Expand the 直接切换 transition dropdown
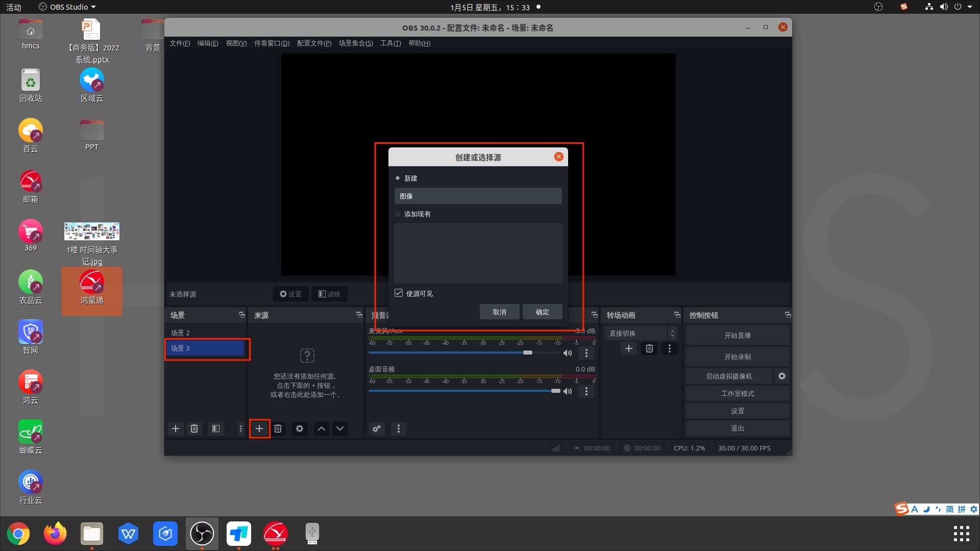The width and height of the screenshot is (980, 551). tap(641, 333)
